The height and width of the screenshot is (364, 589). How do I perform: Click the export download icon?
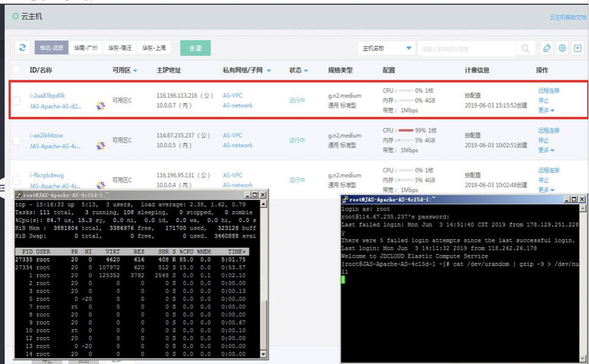[x=577, y=48]
